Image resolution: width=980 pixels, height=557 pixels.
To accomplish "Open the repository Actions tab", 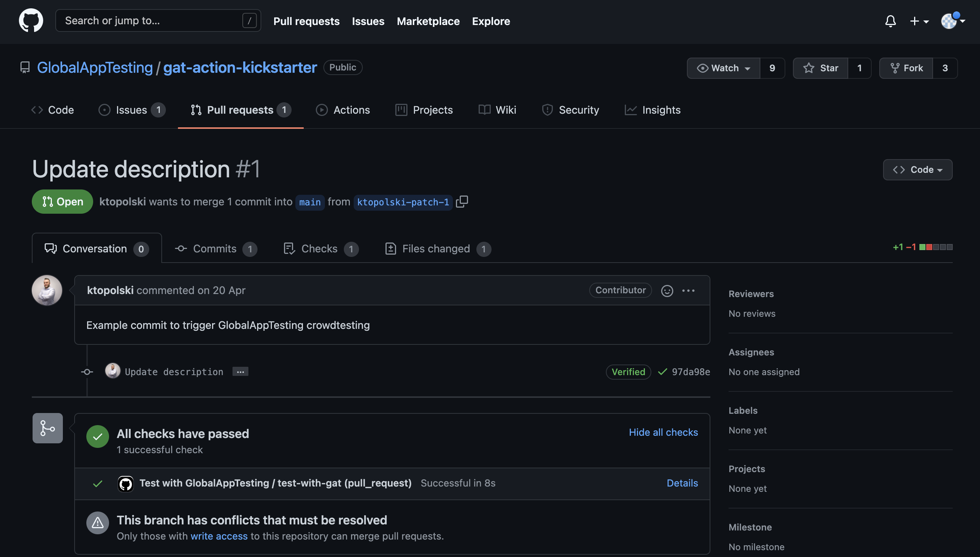I will (x=343, y=110).
